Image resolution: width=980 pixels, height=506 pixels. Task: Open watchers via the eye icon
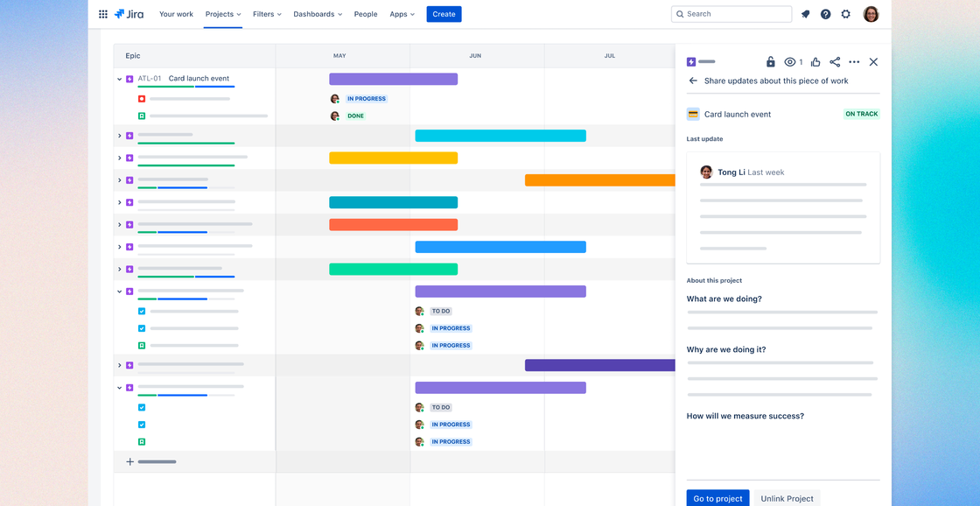click(790, 61)
